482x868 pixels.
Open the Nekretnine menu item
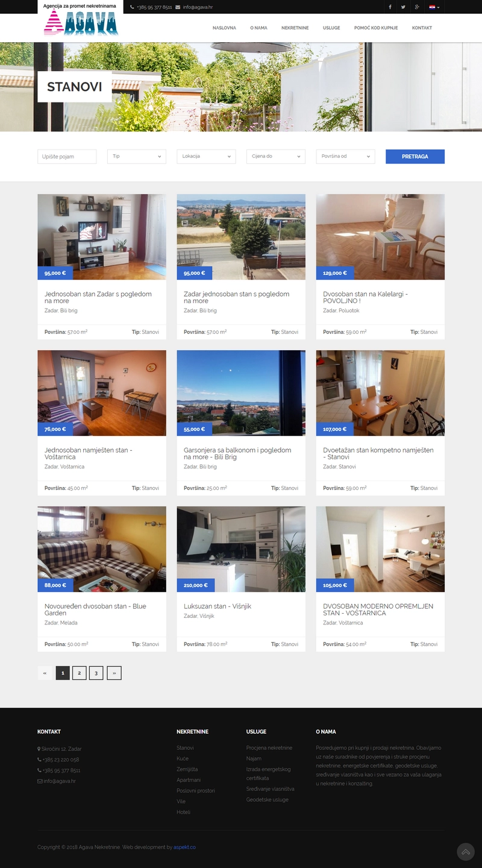coord(295,28)
